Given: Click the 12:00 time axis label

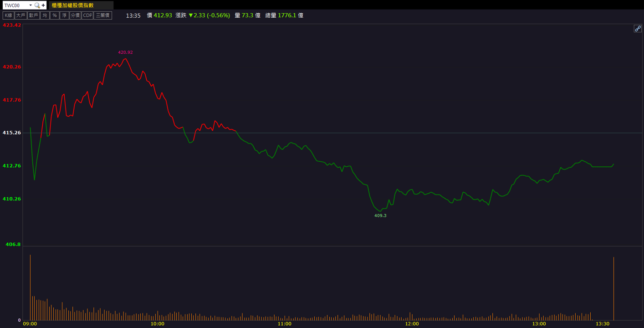Looking at the screenshot, I should pyautogui.click(x=412, y=324).
